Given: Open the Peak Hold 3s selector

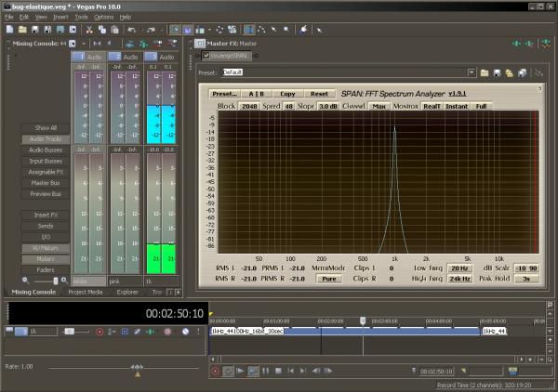Looking at the screenshot, I should (526, 279).
